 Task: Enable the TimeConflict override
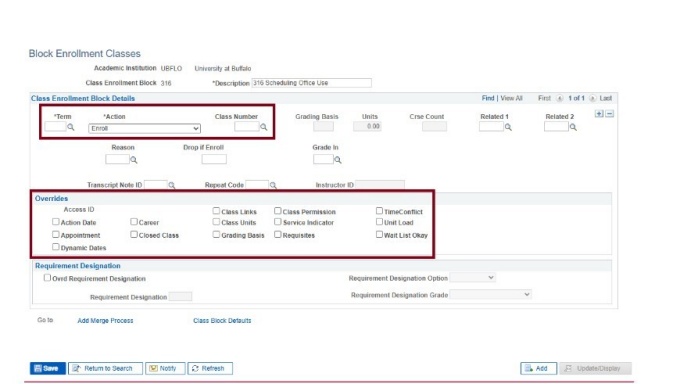(x=379, y=211)
